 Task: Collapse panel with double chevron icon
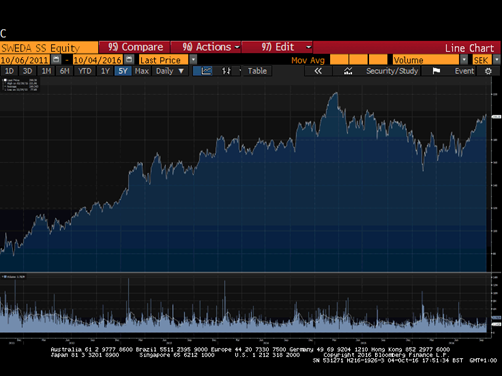(x=318, y=71)
